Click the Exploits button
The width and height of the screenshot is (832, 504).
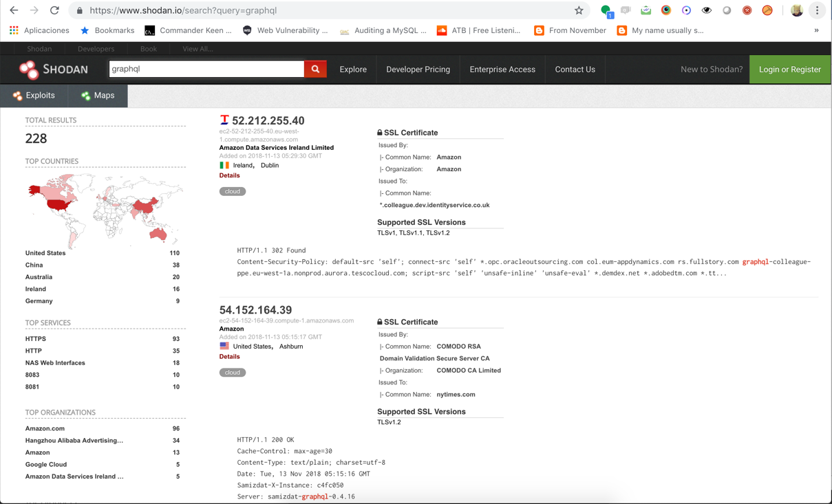pos(34,96)
